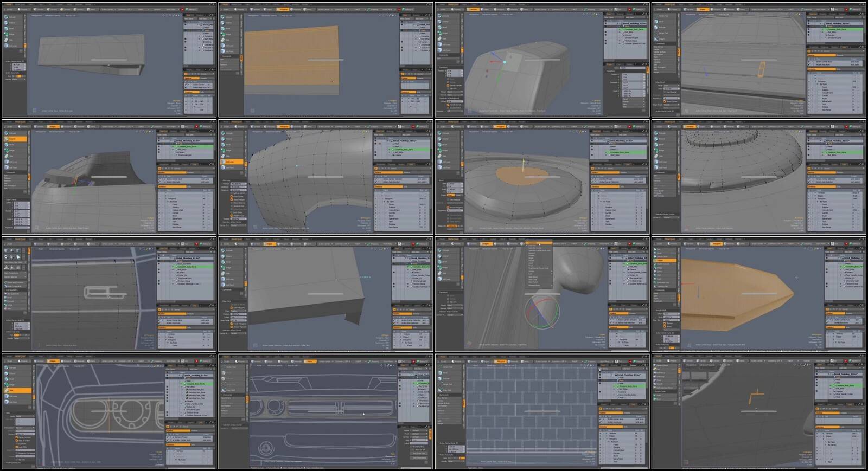Click orange Polygons mode button in orange flat panel screenshot
Viewport: 868px width, 471px height.
coord(283,9)
